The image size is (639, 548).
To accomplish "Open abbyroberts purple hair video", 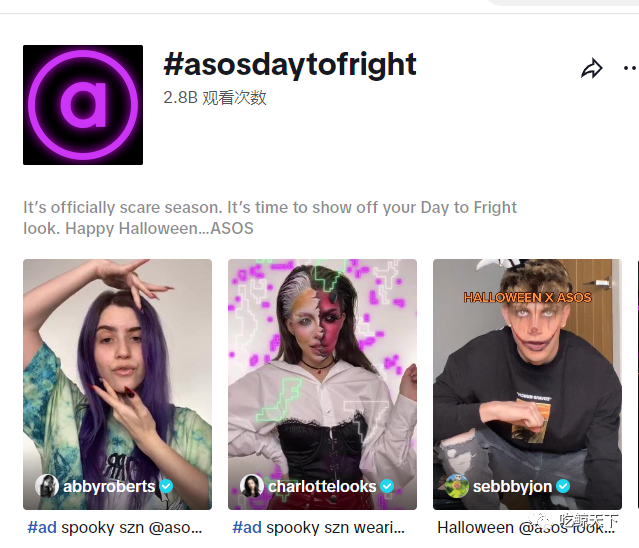I will (x=117, y=384).
